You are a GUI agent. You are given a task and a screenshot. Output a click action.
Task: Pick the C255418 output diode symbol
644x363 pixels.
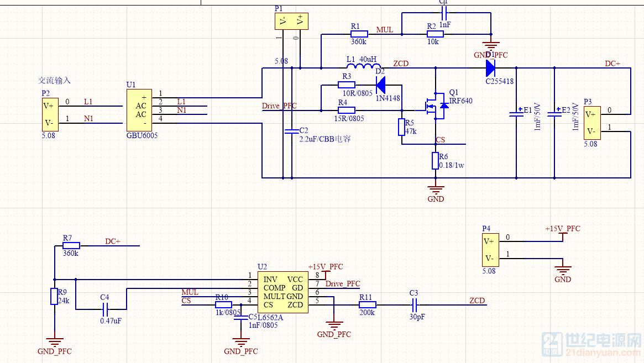(491, 68)
